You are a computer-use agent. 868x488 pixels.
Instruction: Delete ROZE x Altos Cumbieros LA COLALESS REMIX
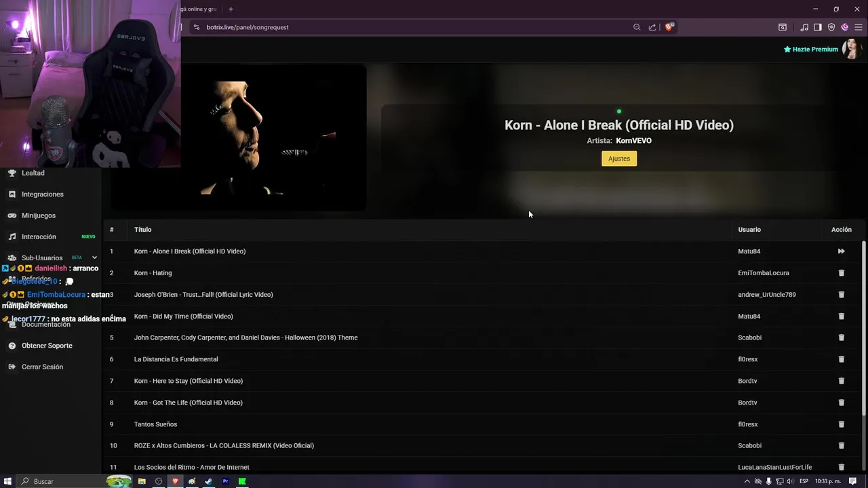(x=842, y=445)
